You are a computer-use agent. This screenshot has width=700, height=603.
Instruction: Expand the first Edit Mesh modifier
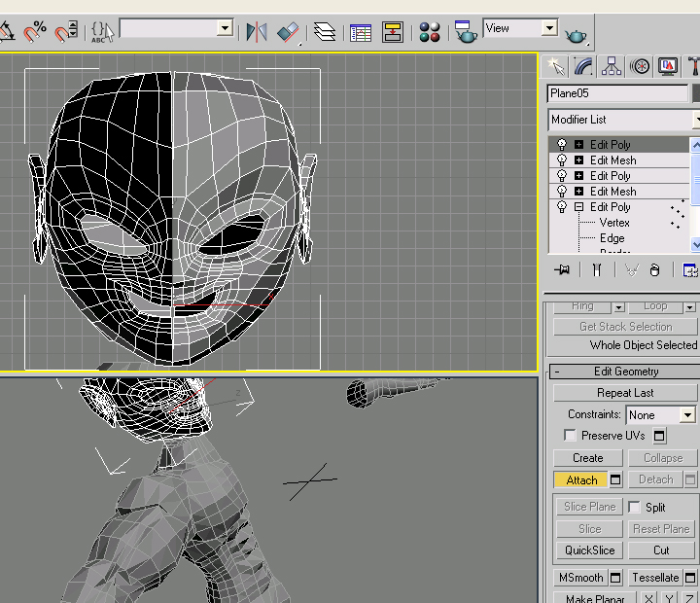click(579, 160)
